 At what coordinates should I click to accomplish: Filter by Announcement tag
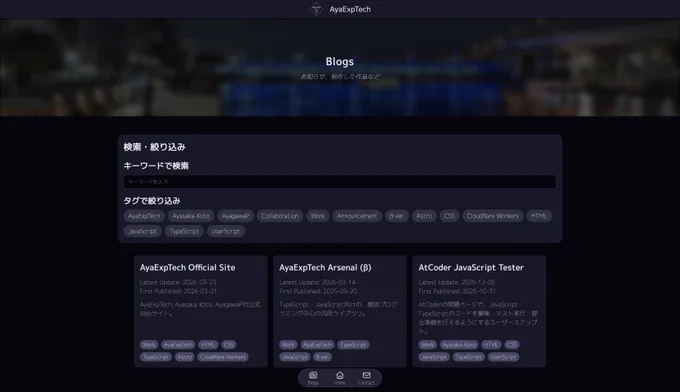pyautogui.click(x=357, y=216)
